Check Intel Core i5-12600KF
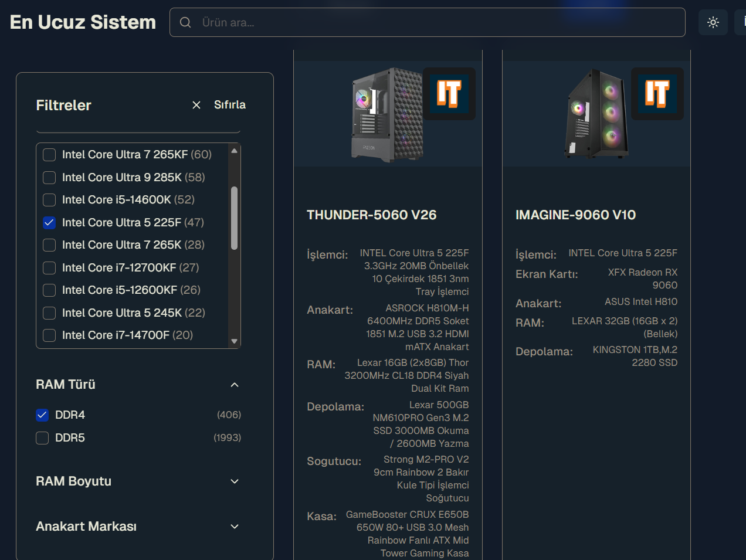Image resolution: width=746 pixels, height=560 pixels. (49, 290)
